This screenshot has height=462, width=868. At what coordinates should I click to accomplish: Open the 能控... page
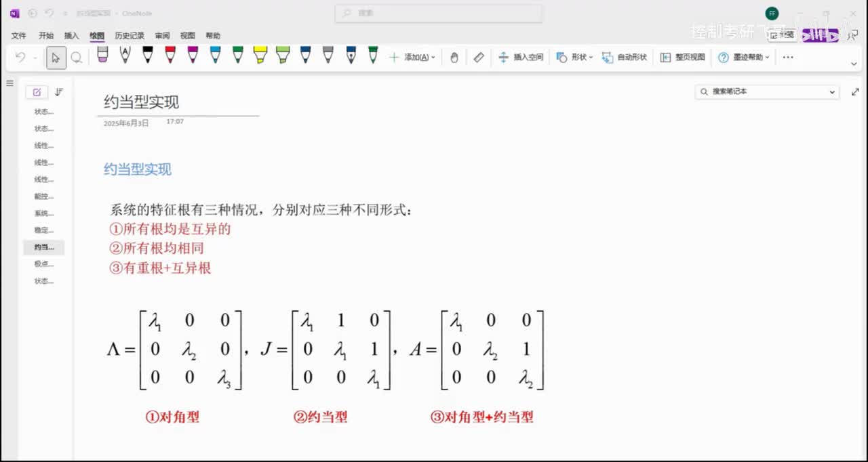click(44, 196)
